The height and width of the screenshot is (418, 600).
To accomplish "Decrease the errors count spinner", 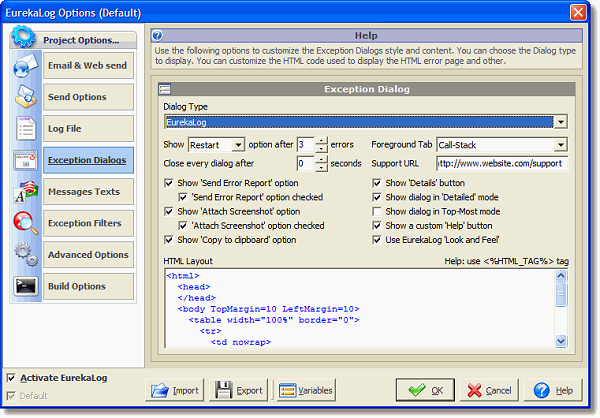I will [x=322, y=149].
